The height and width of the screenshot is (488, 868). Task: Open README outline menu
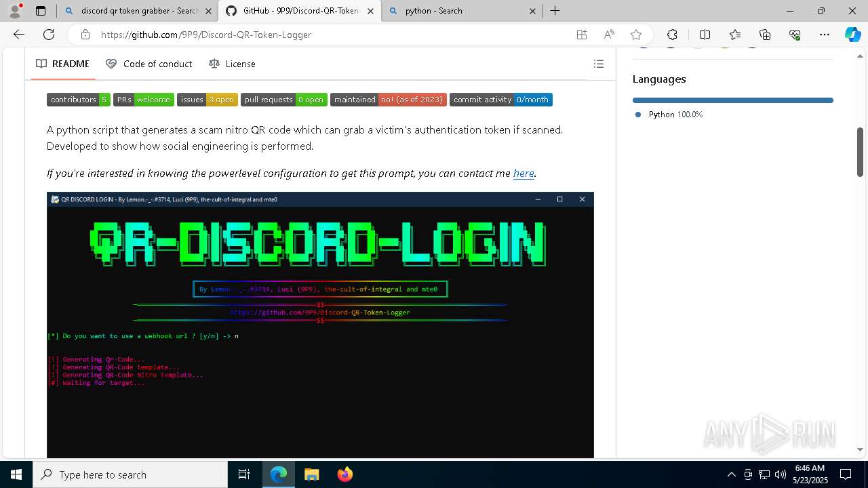[x=599, y=64]
